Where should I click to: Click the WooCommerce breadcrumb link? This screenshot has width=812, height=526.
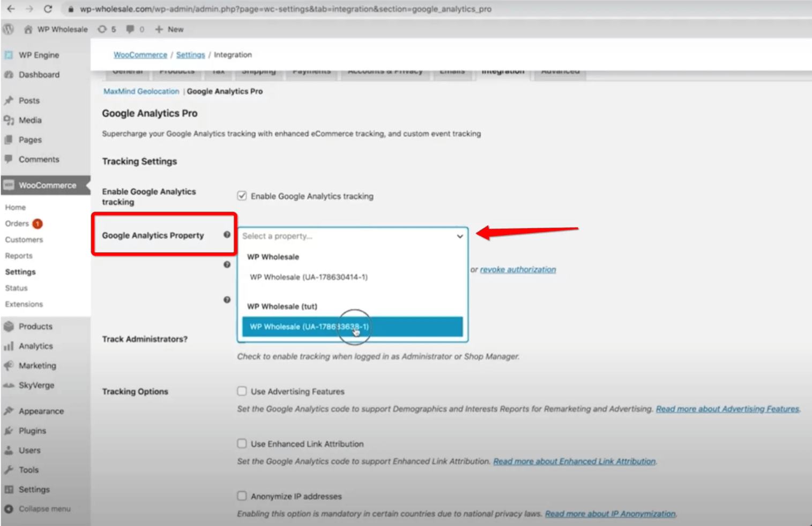point(140,55)
